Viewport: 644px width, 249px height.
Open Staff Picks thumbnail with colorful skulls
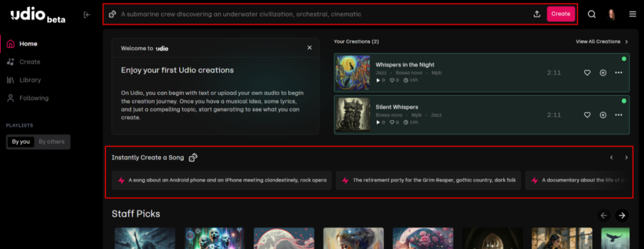[214, 238]
